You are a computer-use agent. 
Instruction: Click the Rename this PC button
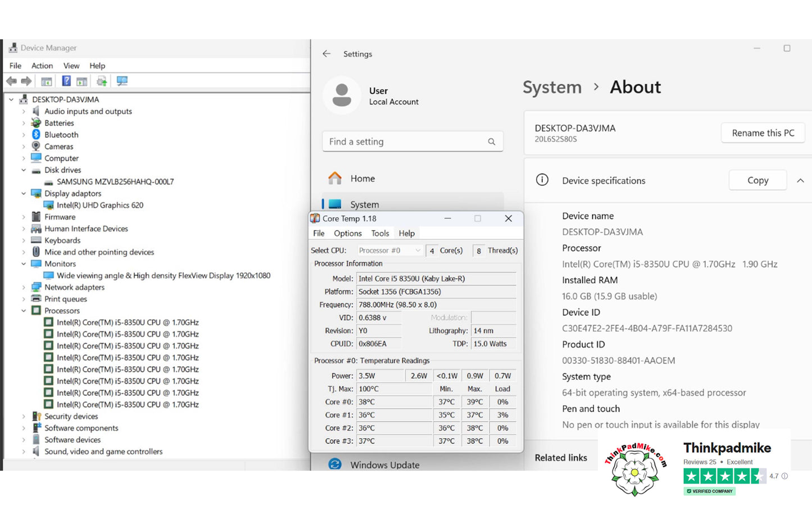point(763,133)
